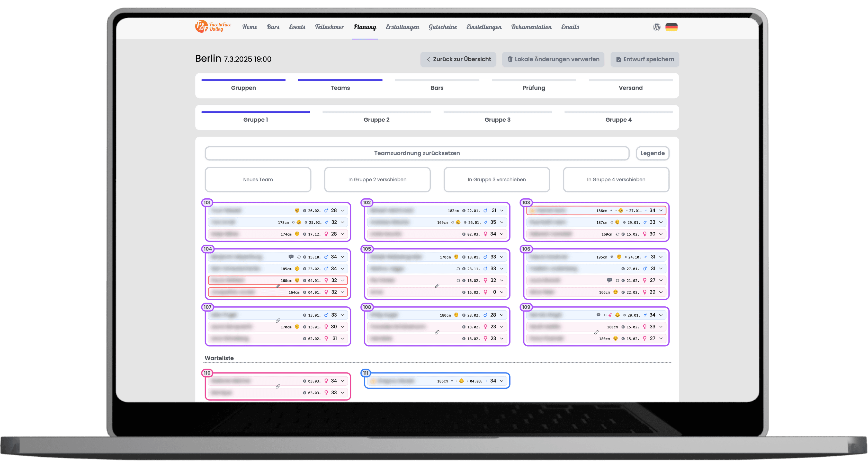This screenshot has height=470, width=868.
Task: Click the speech bubble icon in team 104's top row
Action: [291, 257]
